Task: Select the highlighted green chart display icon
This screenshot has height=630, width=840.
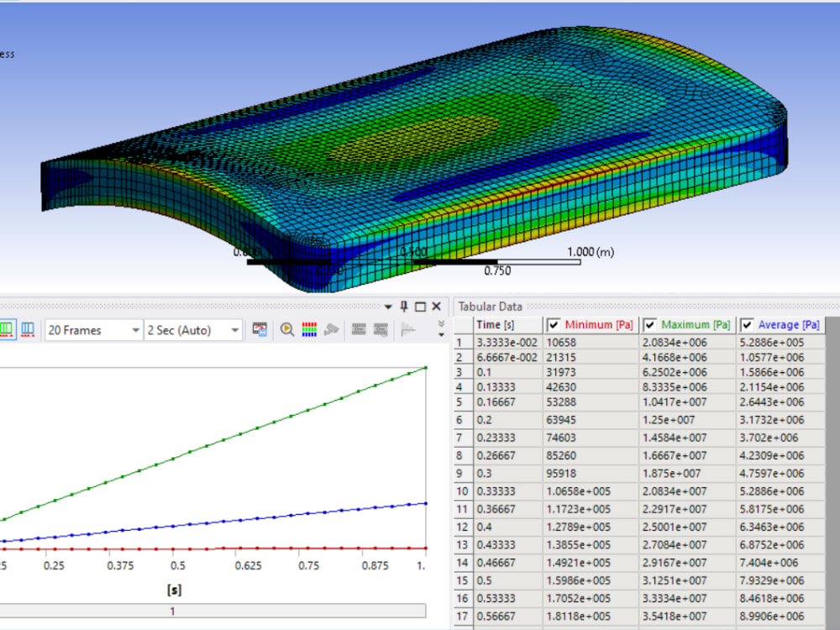Action: click(9, 329)
